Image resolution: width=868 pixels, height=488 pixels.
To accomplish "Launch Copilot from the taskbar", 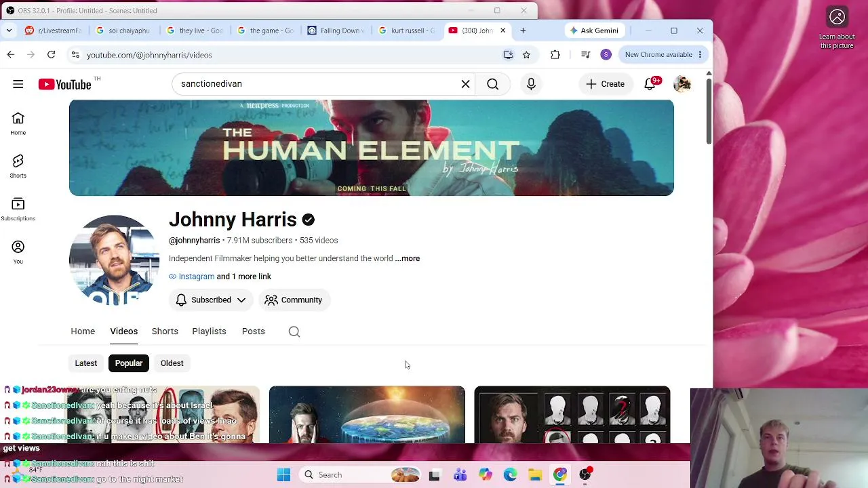I will [x=485, y=475].
